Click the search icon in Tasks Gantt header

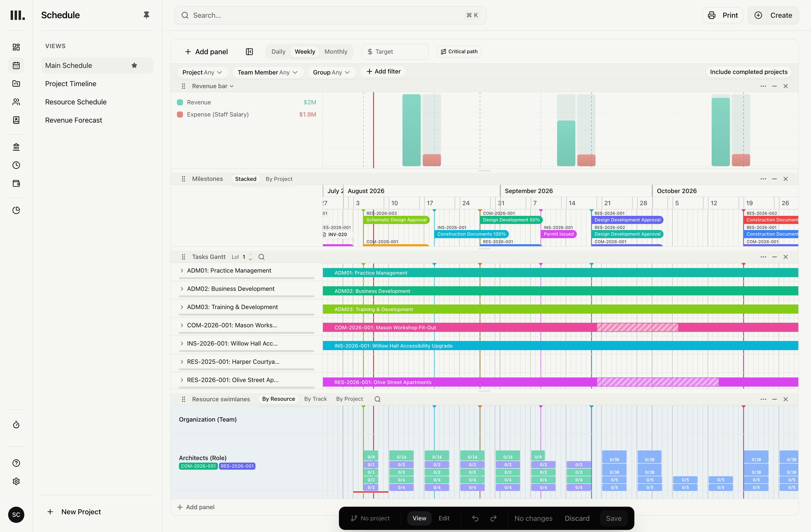[x=261, y=257]
